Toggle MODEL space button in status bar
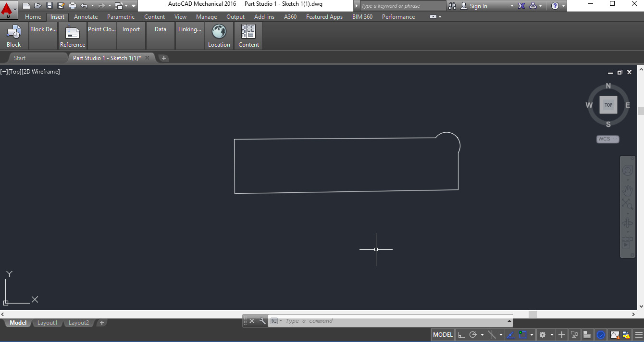 (443, 335)
